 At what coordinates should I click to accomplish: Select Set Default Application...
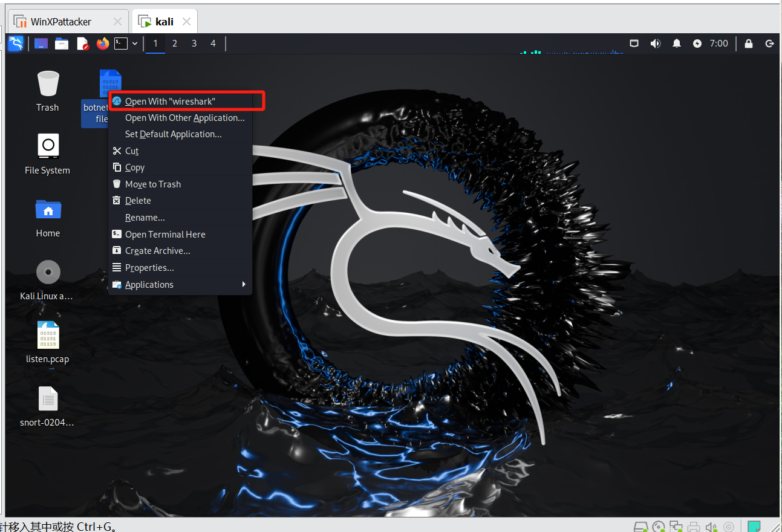tap(180, 134)
